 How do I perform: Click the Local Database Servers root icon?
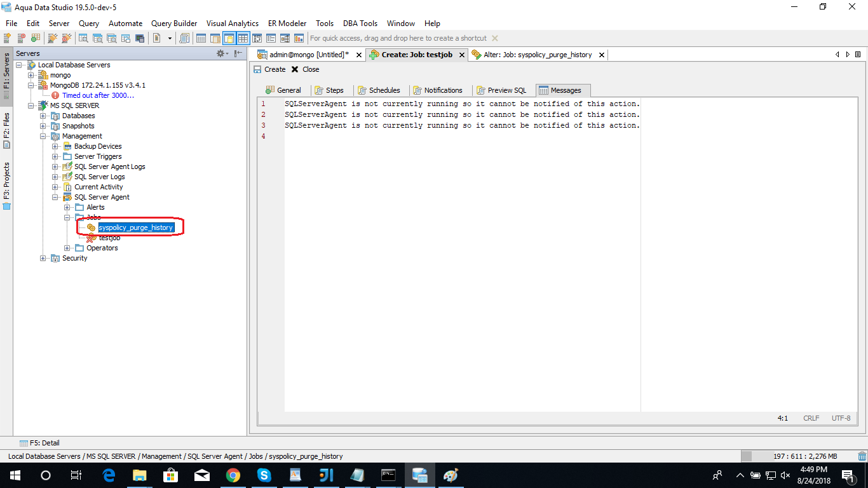coord(31,65)
